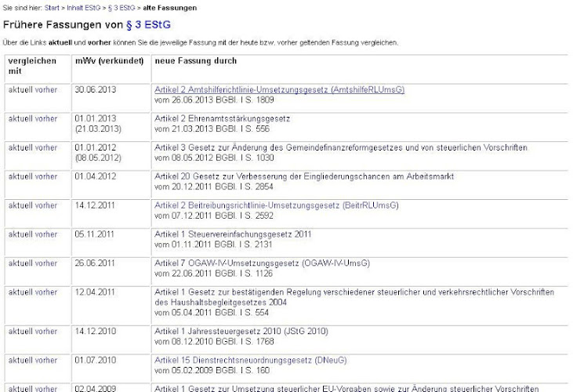Open § 3 EStG heading link

[148, 24]
